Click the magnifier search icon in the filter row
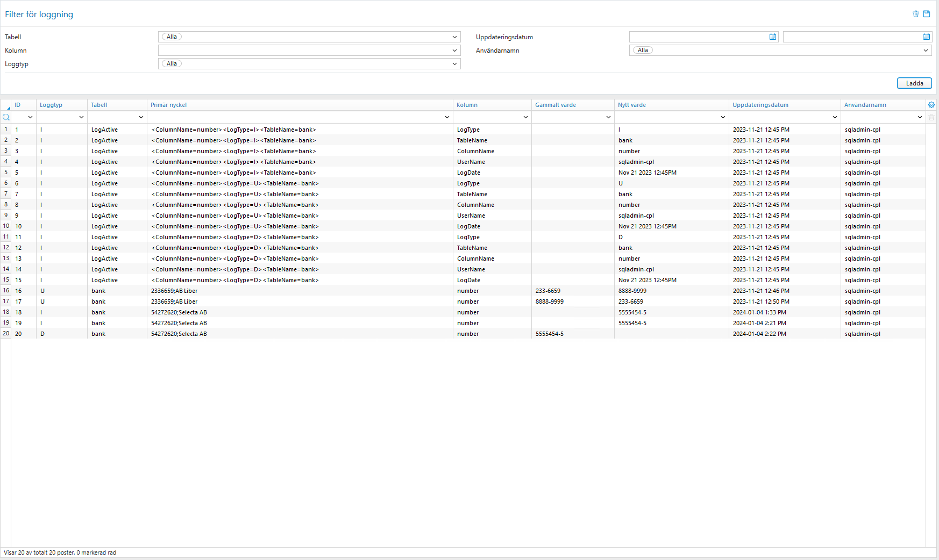The height and width of the screenshot is (560, 939). (x=6, y=117)
